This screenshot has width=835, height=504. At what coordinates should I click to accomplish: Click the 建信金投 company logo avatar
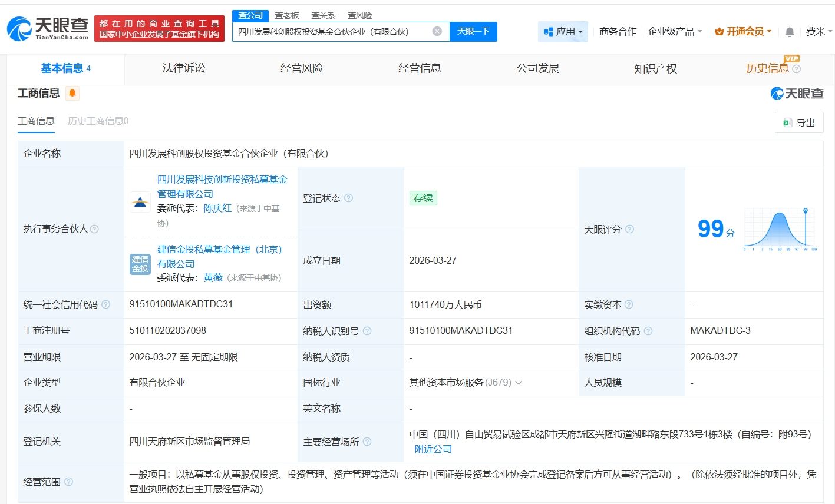pyautogui.click(x=140, y=264)
